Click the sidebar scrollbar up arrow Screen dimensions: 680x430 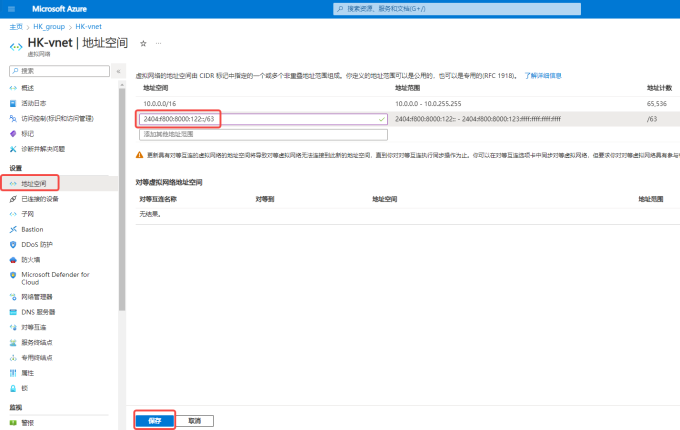click(x=122, y=85)
